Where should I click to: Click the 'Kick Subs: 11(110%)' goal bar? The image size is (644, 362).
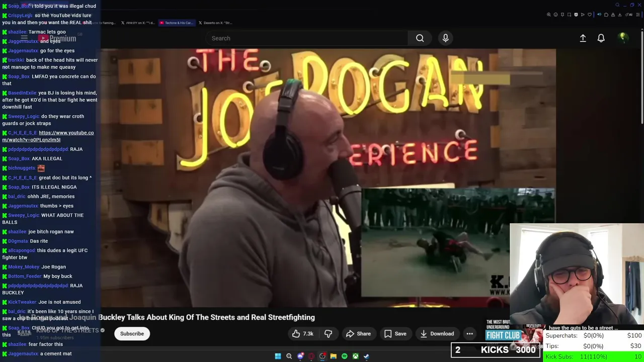click(594, 356)
